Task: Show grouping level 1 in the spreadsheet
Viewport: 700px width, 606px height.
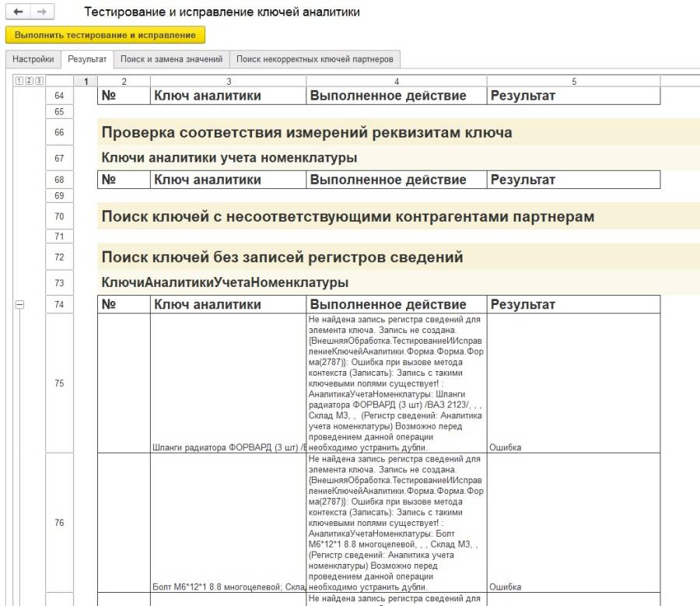Action: click(x=18, y=81)
